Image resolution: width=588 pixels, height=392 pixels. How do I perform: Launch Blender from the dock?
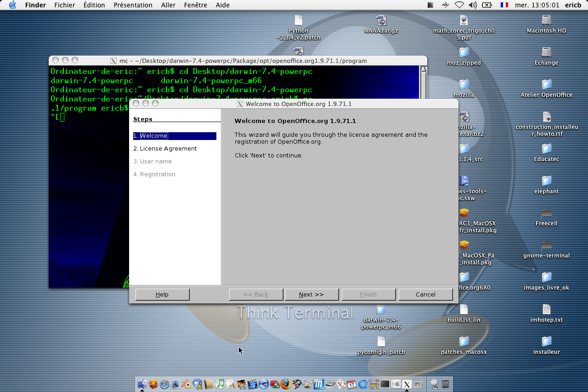coord(186,384)
